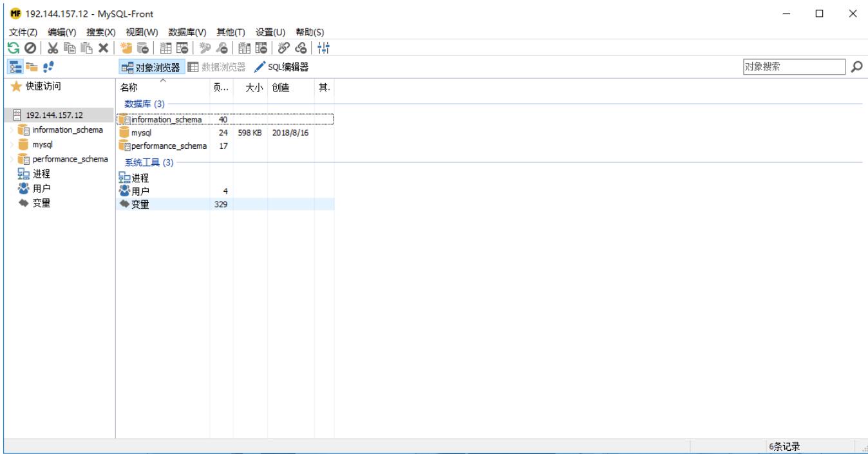This screenshot has height=454, width=868.
Task: Select mysql row in object list
Action: [225, 133]
